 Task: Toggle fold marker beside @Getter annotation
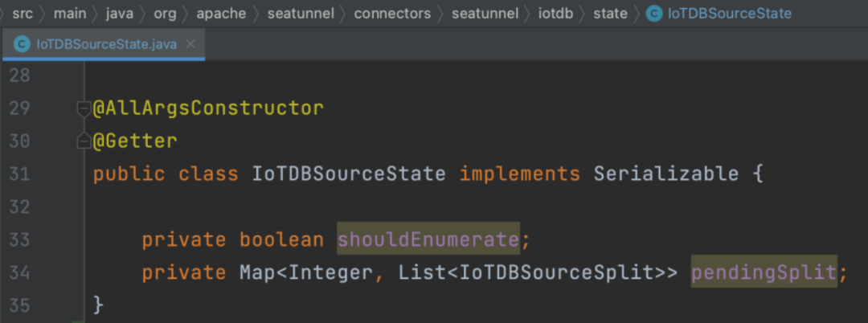84,141
